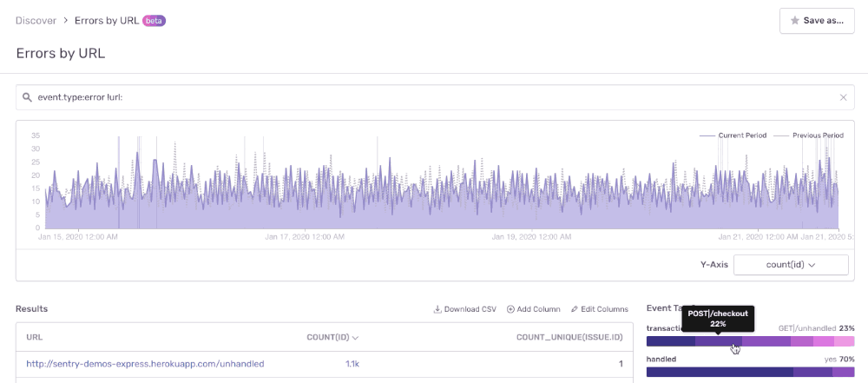Click the Save as... button
This screenshot has width=868, height=383.
[816, 21]
